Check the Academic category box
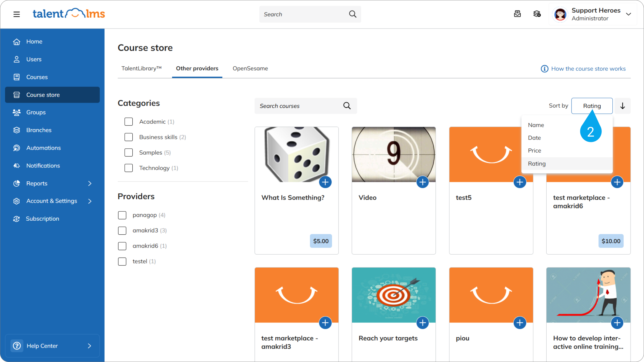Image resolution: width=644 pixels, height=362 pixels. (128, 122)
